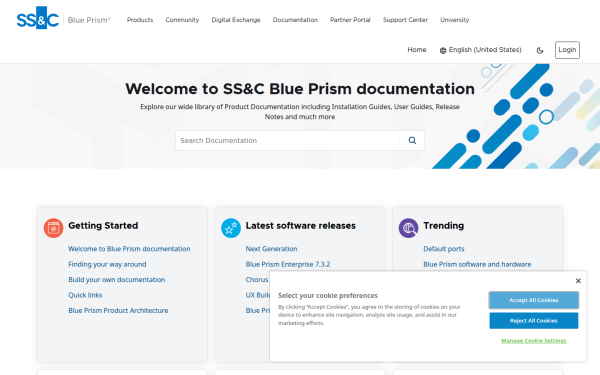This screenshot has width=600, height=375.
Task: Visit the Support Center
Action: (x=405, y=20)
